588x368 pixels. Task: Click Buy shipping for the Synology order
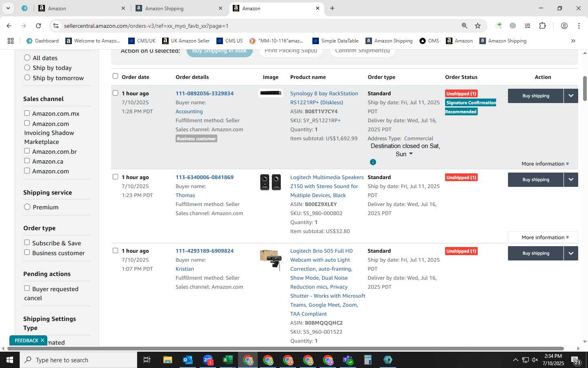536,96
